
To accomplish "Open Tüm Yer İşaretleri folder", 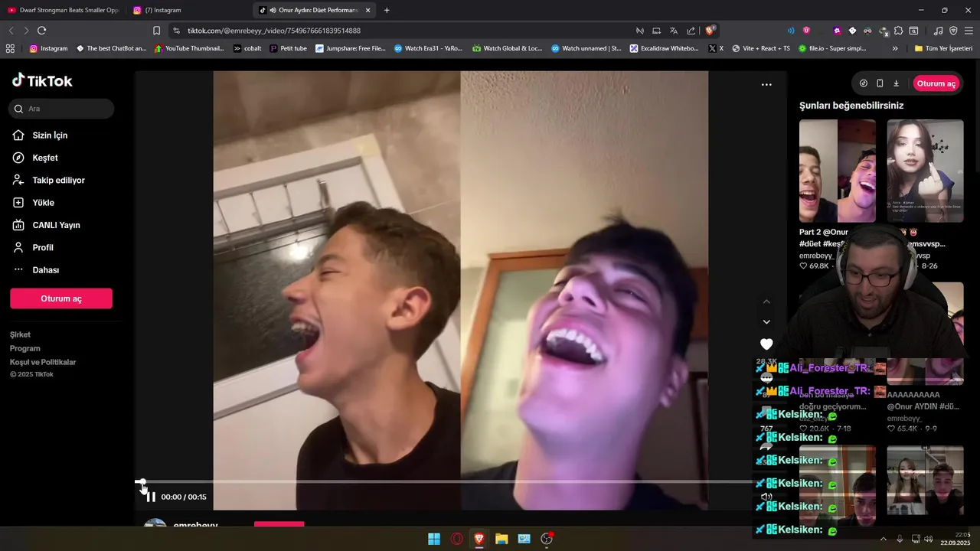I will pos(943,48).
